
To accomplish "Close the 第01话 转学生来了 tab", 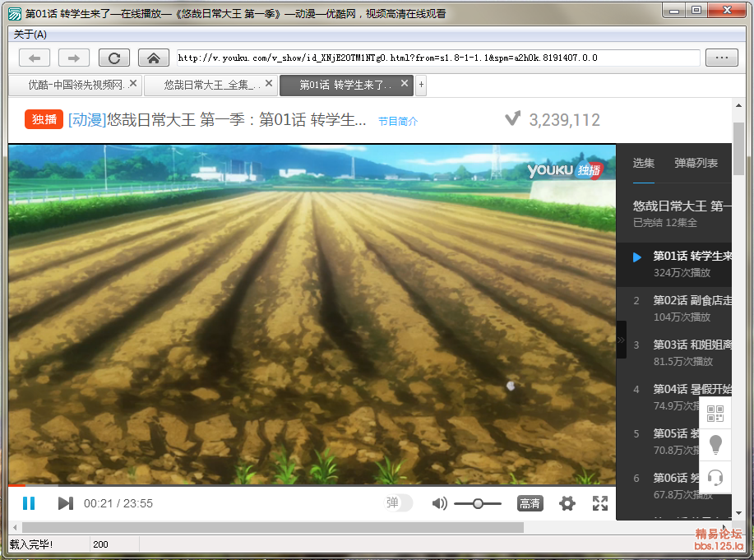I will click(405, 84).
